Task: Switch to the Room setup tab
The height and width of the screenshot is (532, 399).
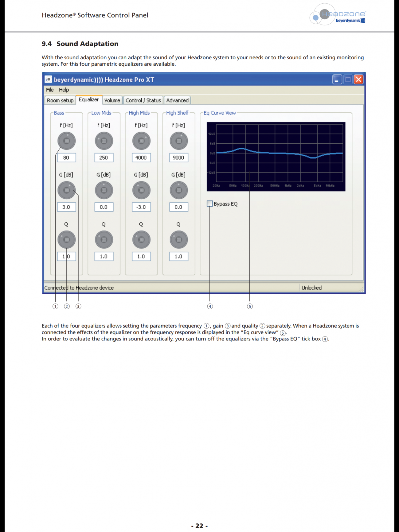Action: pyautogui.click(x=60, y=100)
